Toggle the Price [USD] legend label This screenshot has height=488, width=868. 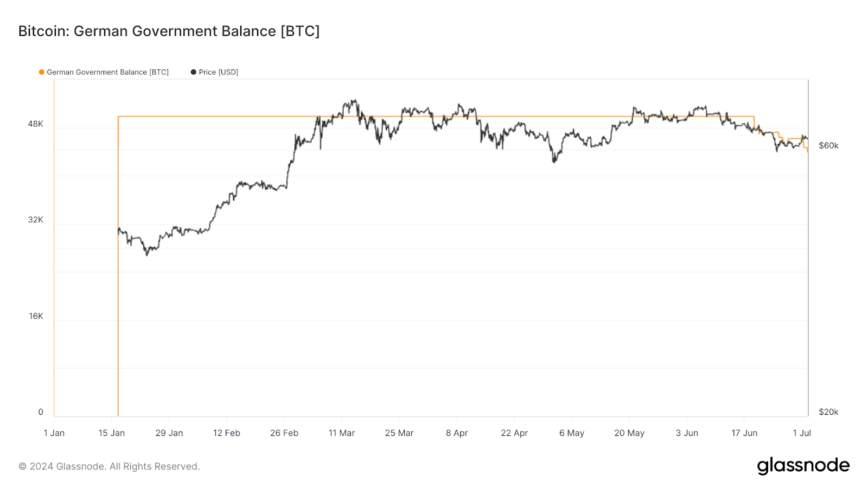218,72
